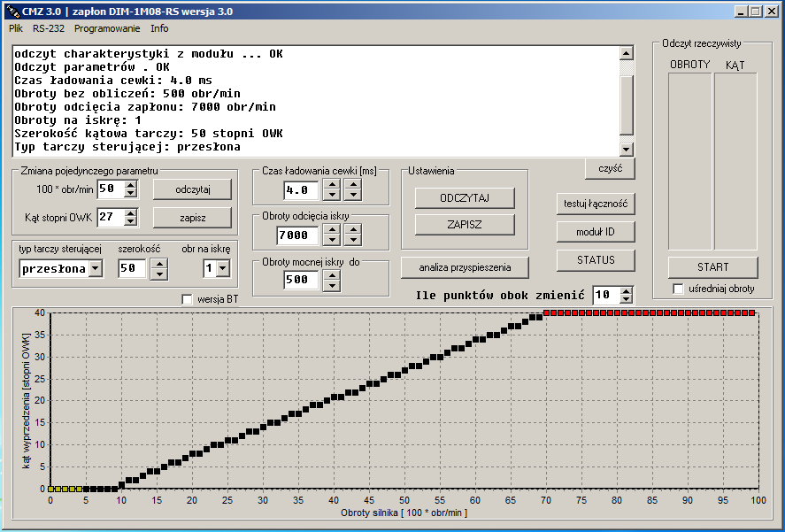The image size is (785, 532).
Task: Check the uśredniaj obroty option
Action: 678,289
